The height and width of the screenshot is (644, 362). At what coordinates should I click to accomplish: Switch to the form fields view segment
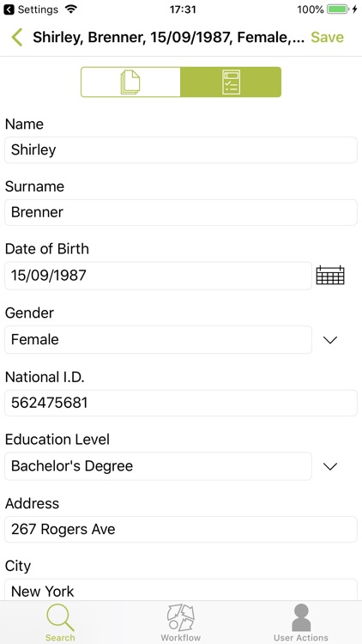(x=231, y=82)
